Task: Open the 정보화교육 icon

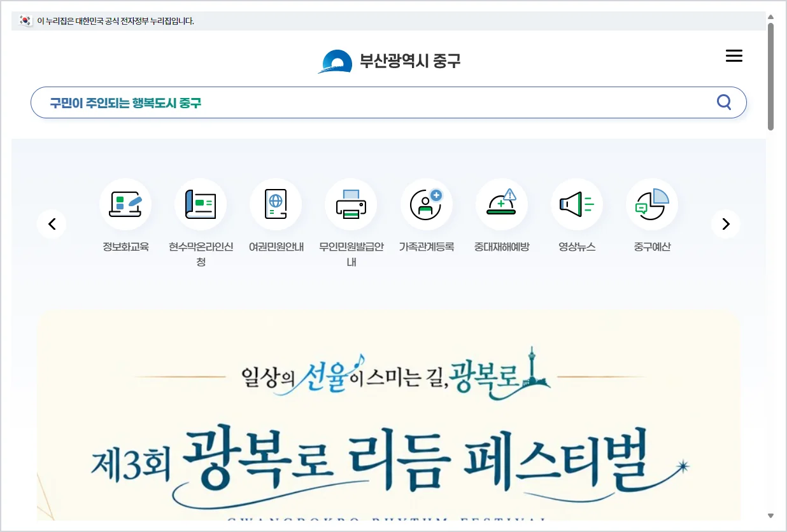Action: click(x=125, y=204)
